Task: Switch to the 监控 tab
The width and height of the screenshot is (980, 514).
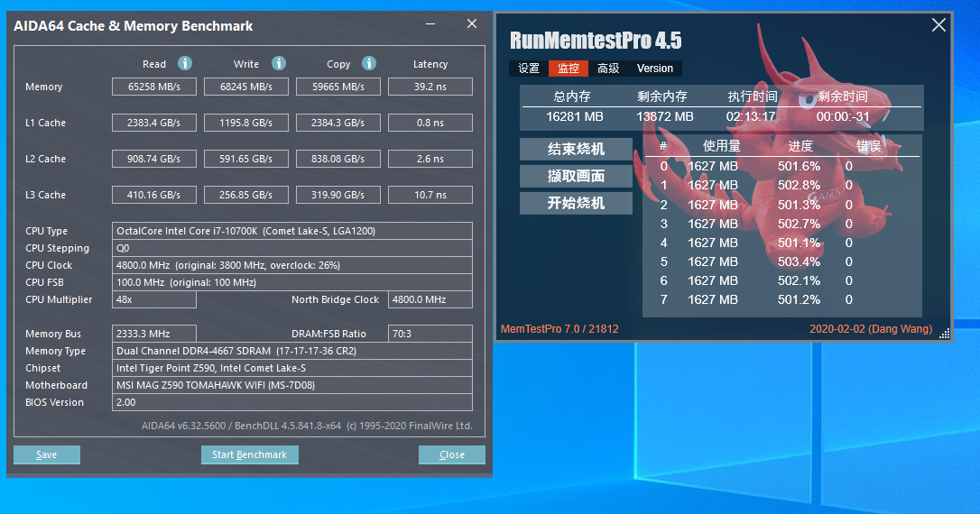Action: tap(569, 68)
